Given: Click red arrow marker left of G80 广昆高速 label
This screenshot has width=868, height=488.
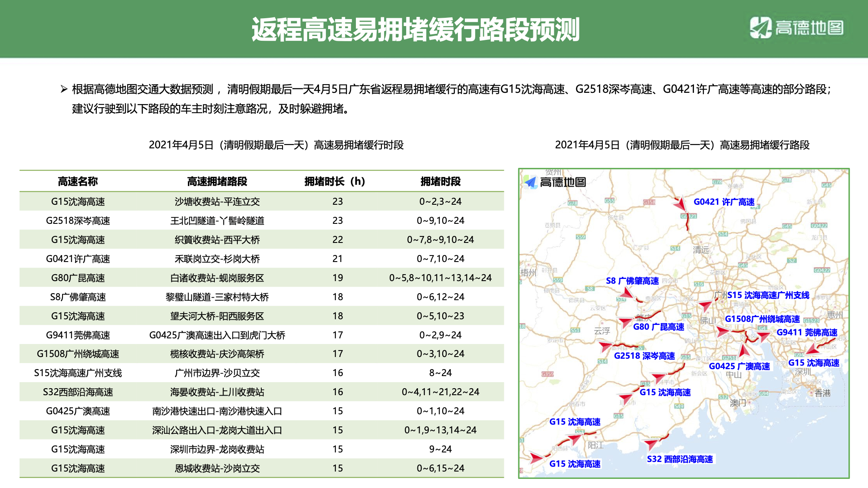Looking at the screenshot, I should (x=625, y=322).
